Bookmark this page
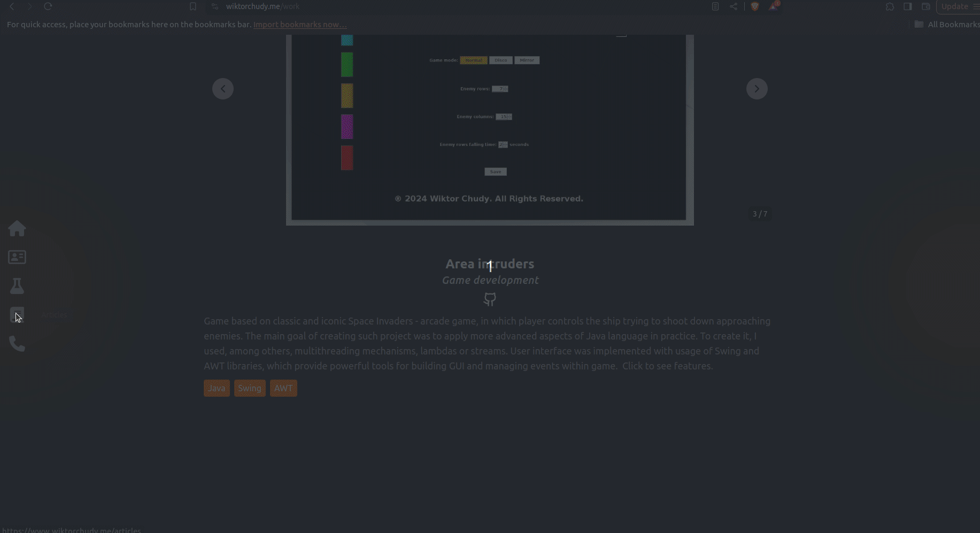Image resolution: width=980 pixels, height=533 pixels. tap(193, 6)
